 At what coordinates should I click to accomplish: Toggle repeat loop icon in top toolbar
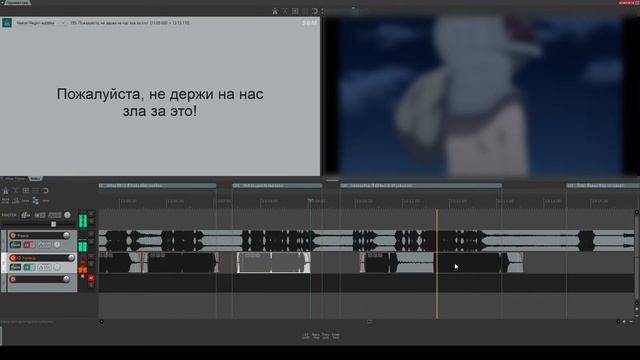[x=315, y=11]
